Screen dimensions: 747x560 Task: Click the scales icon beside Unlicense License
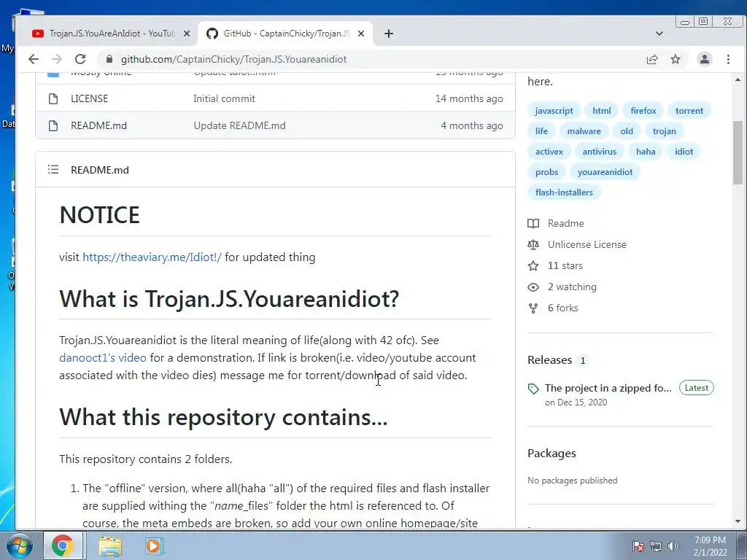coord(533,244)
